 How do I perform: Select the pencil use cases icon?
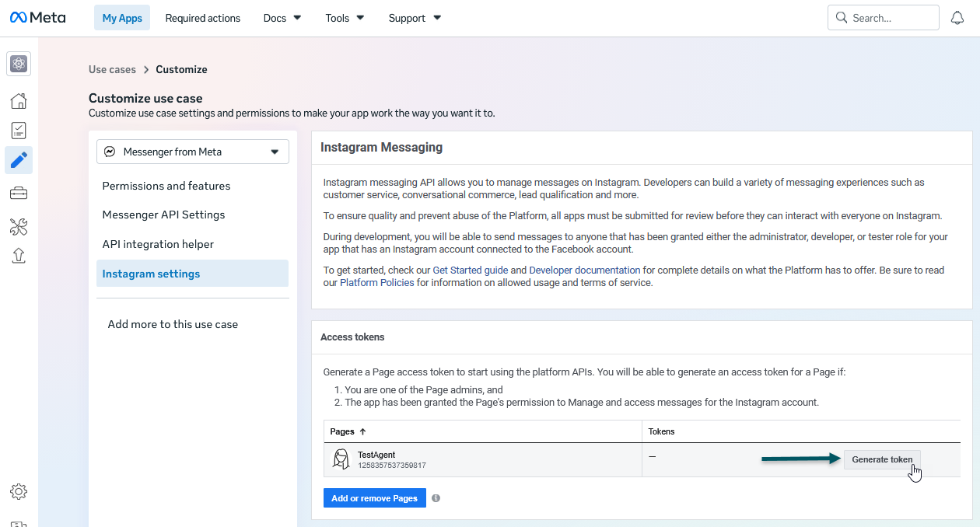click(19, 160)
